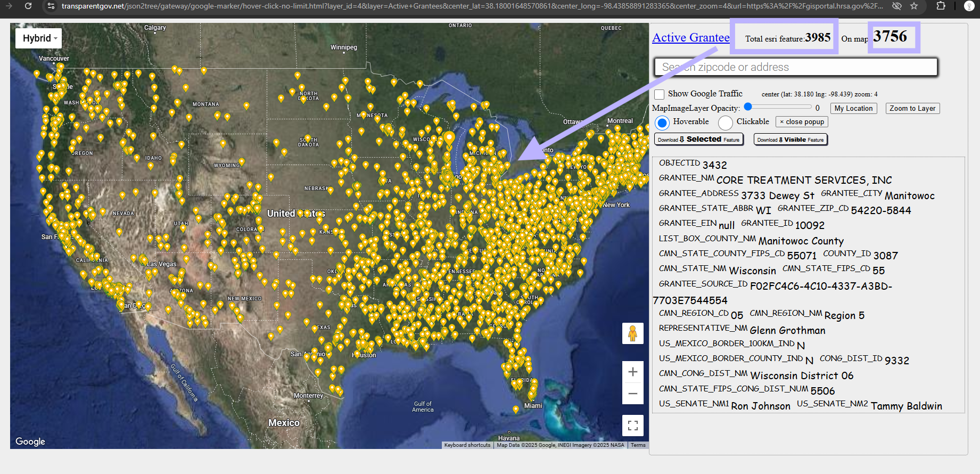Click the My Location button
980x474 pixels.
(853, 108)
